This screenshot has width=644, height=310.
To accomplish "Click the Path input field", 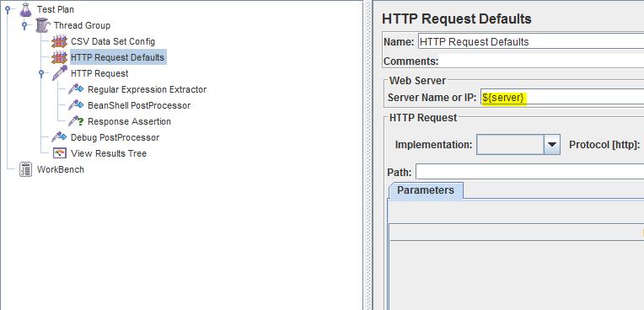I will click(x=530, y=172).
